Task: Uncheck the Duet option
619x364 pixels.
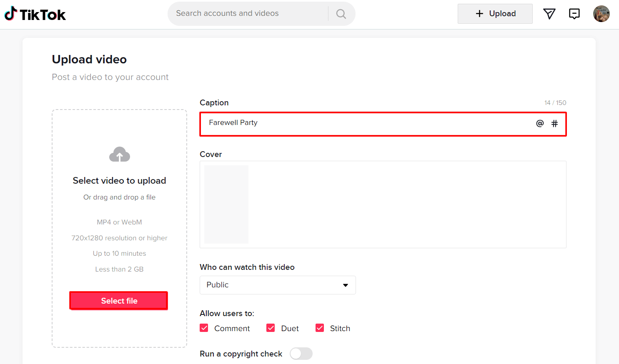Action: click(x=271, y=328)
